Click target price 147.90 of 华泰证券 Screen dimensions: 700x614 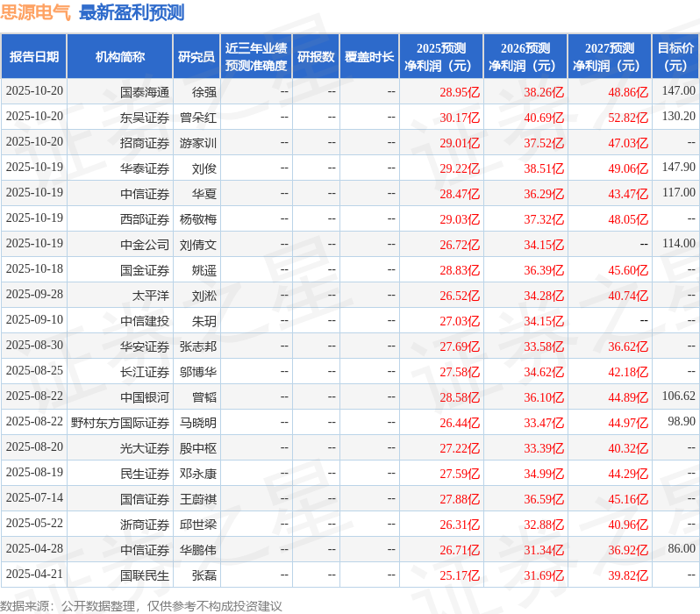click(x=679, y=167)
